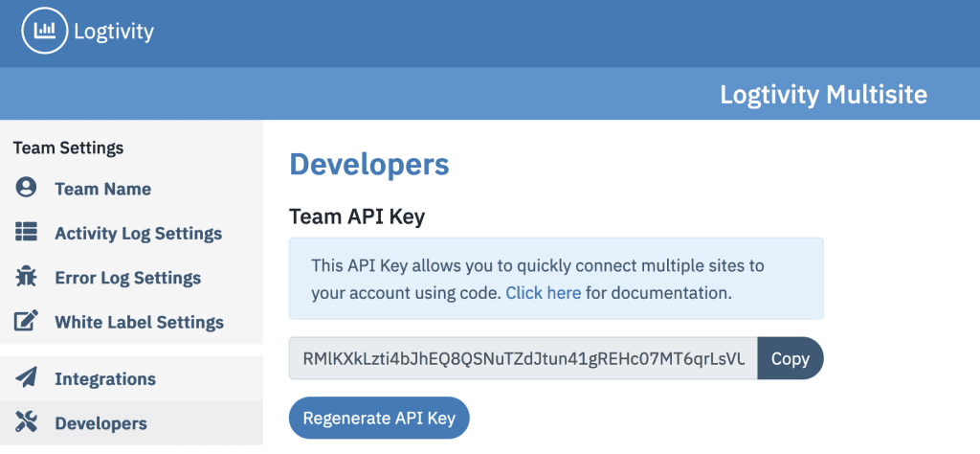Click the edit pencil icon beside White Label Settings

27,322
